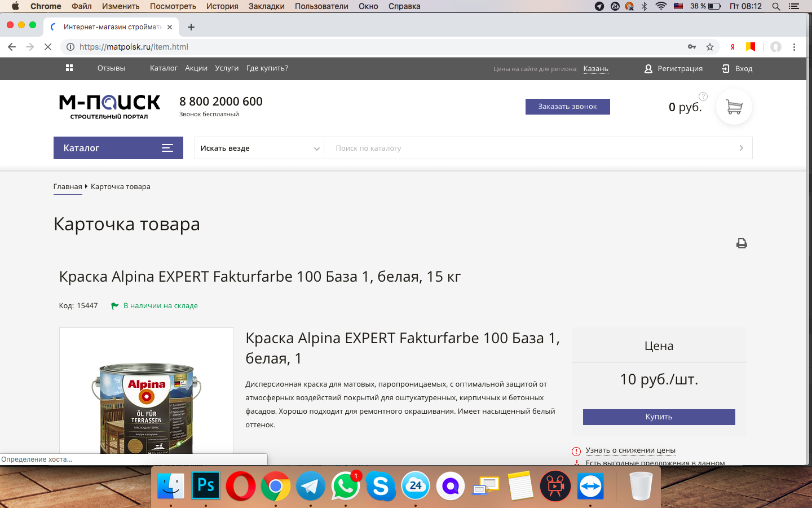The width and height of the screenshot is (812, 508).
Task: Click the printer icon on product card
Action: coord(742,243)
